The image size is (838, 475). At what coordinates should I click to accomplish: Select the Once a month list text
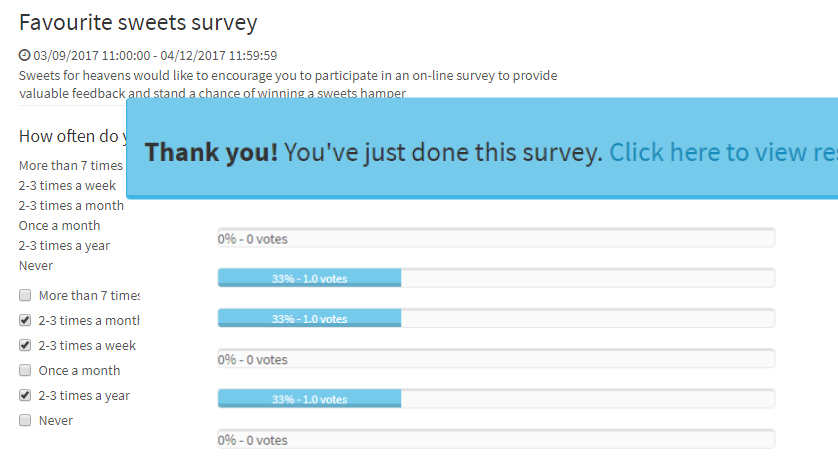tap(59, 225)
